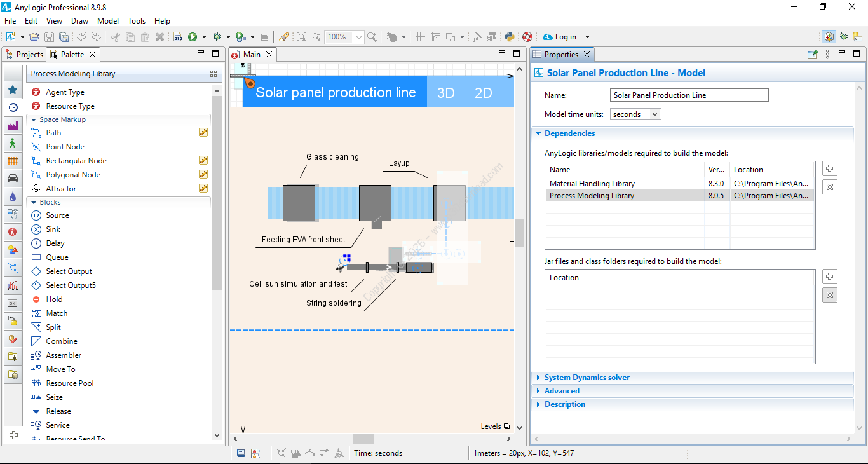868x464 pixels.
Task: Collapse the Blocks group in palette
Action: (x=34, y=202)
